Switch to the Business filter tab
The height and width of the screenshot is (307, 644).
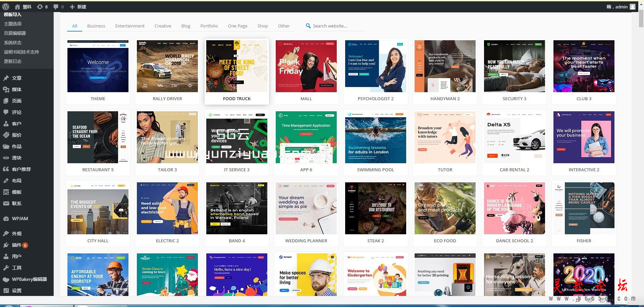click(x=96, y=26)
